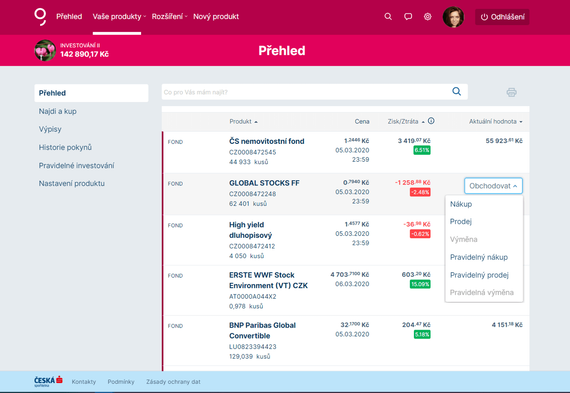Viewport: 570px width, 393px height.
Task: Expand the Vaše produkty menu
Action: [x=119, y=17]
